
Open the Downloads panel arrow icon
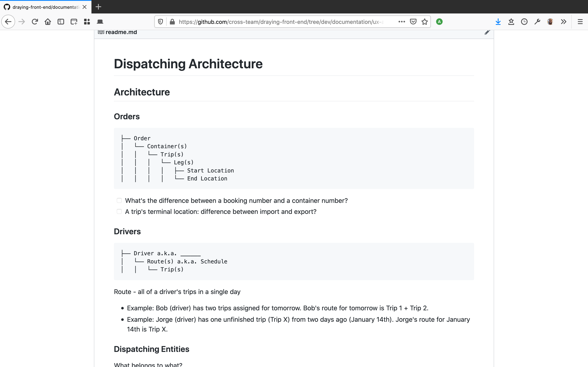[498, 22]
